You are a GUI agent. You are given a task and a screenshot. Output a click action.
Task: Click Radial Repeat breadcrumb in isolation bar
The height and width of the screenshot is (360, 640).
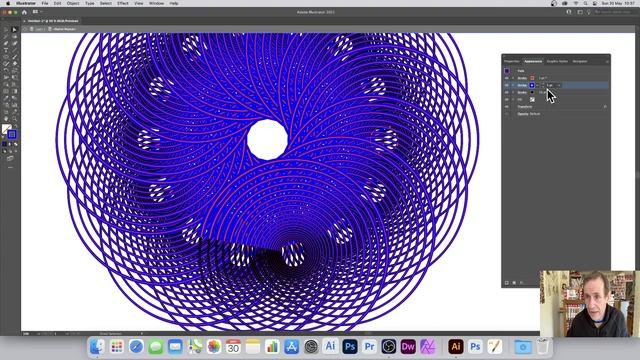click(64, 29)
